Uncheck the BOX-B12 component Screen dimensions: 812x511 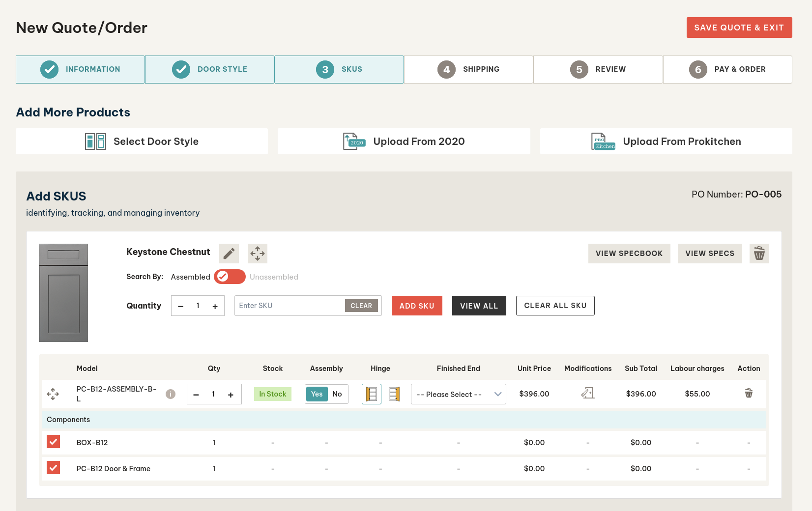54,442
